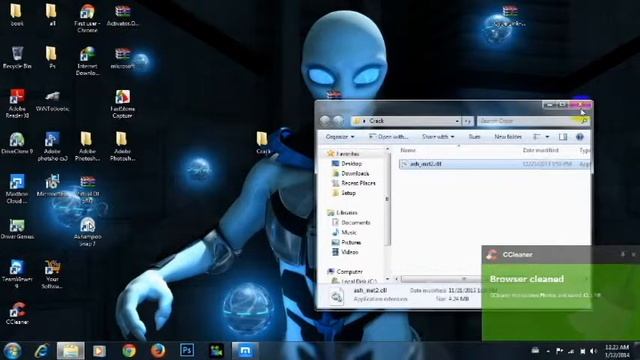Select the ash_inet2.dll file row
The height and width of the screenshot is (360, 640).
point(494,164)
